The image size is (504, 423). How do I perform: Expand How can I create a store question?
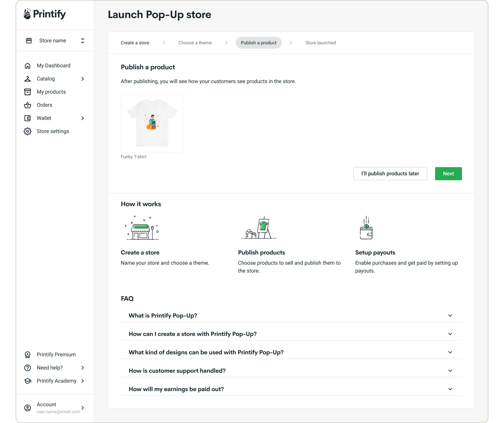point(291,334)
